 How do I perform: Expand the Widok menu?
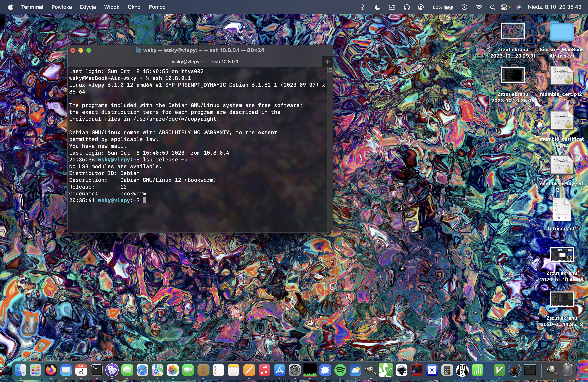point(111,7)
